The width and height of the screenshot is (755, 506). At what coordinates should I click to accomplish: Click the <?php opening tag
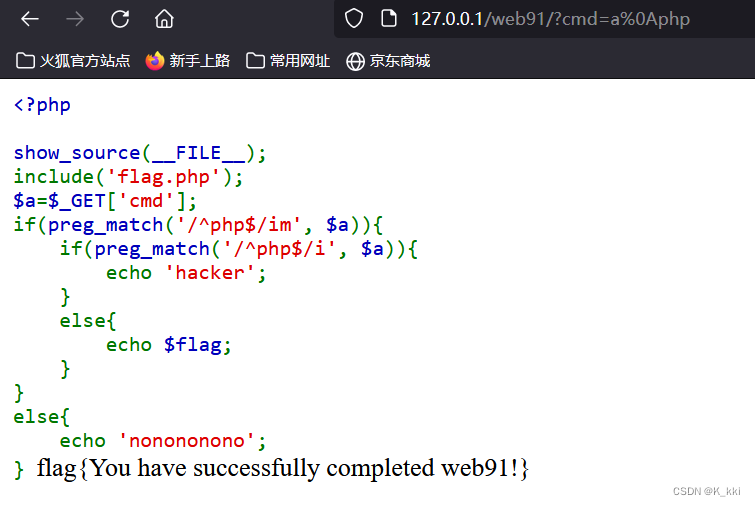click(42, 105)
